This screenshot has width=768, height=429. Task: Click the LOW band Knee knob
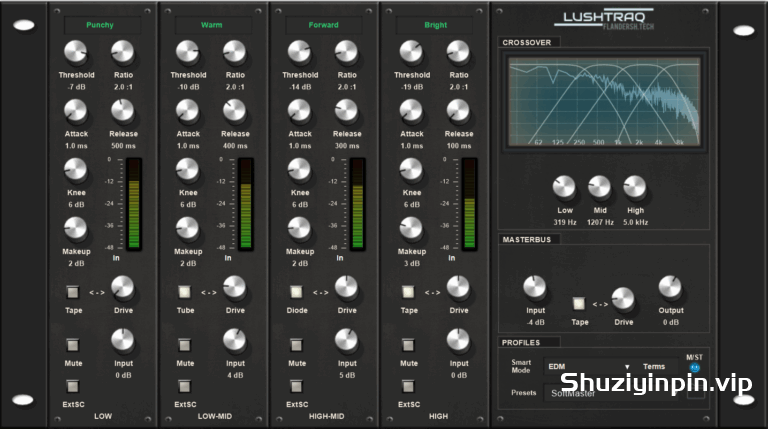click(x=75, y=169)
